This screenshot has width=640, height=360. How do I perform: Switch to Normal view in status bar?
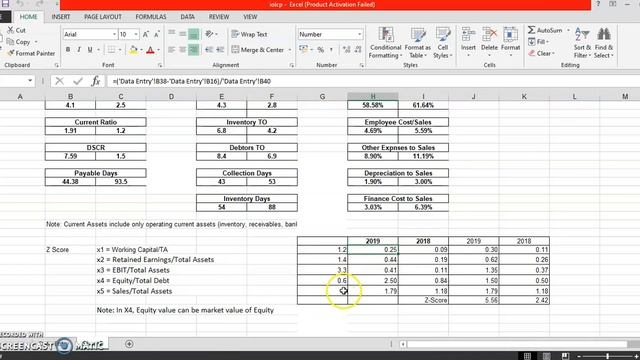[x=527, y=356]
